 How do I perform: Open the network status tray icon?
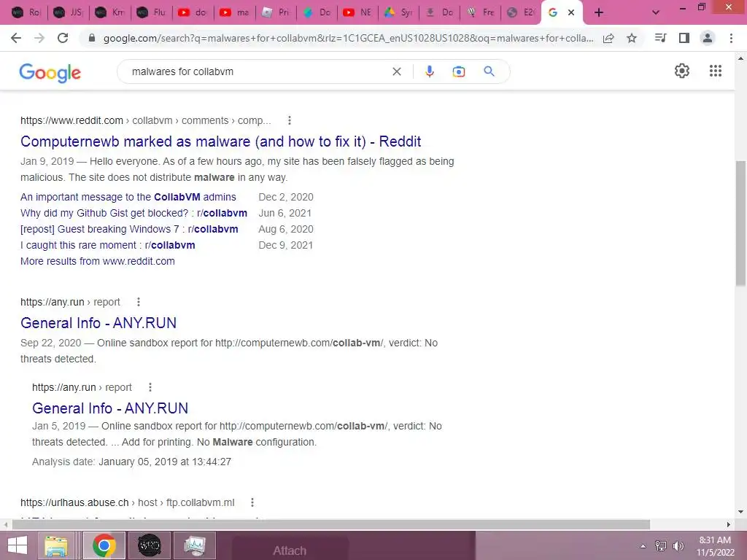pos(661,546)
